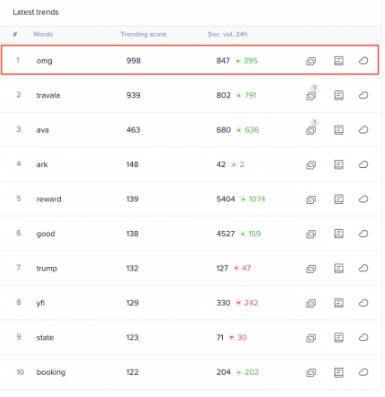This screenshot has height=397, width=385.
Task: Click the Trending score column header
Action: [143, 34]
